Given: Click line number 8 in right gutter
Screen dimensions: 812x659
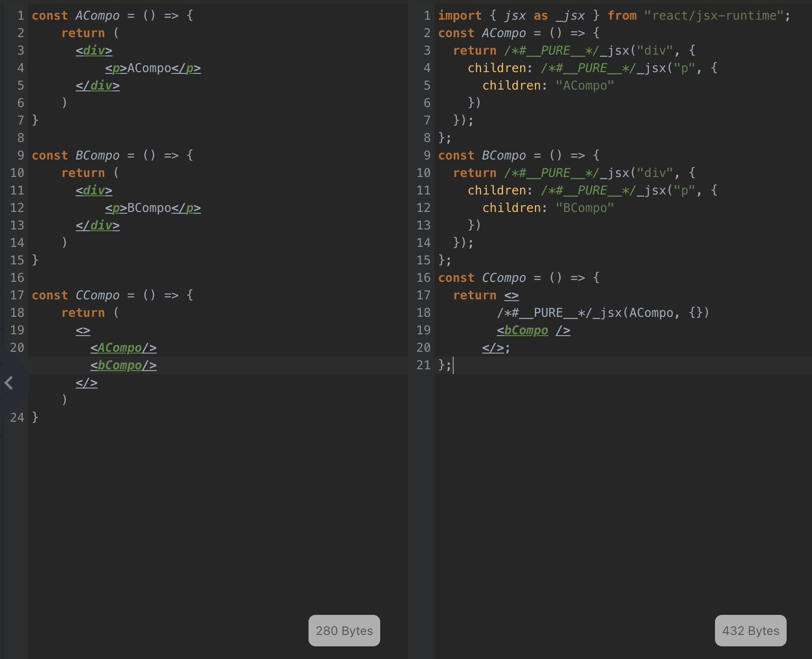Looking at the screenshot, I should click(x=427, y=138).
